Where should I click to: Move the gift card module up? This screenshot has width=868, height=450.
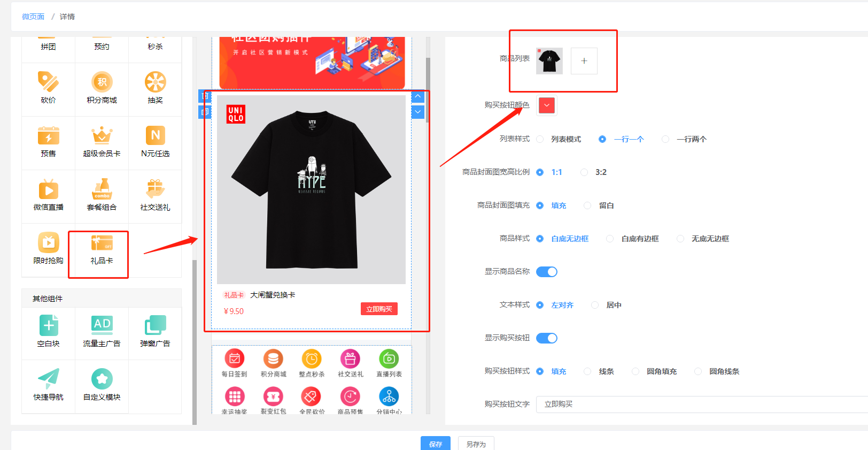(418, 97)
